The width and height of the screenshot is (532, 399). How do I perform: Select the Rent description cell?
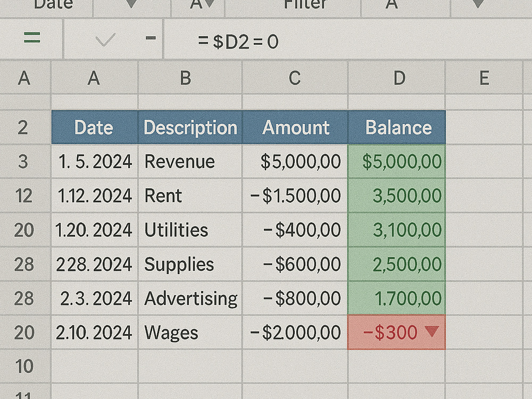click(x=190, y=196)
